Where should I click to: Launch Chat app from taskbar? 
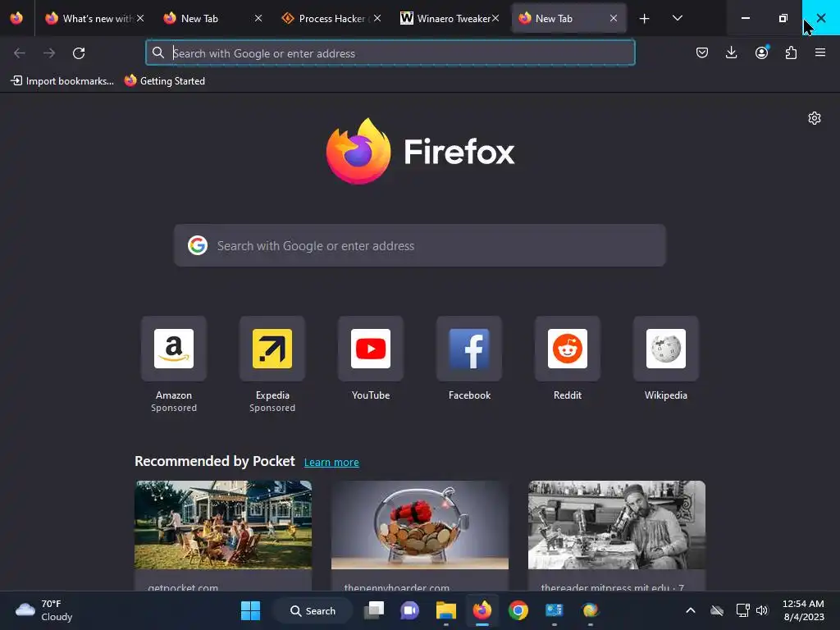pos(410,610)
